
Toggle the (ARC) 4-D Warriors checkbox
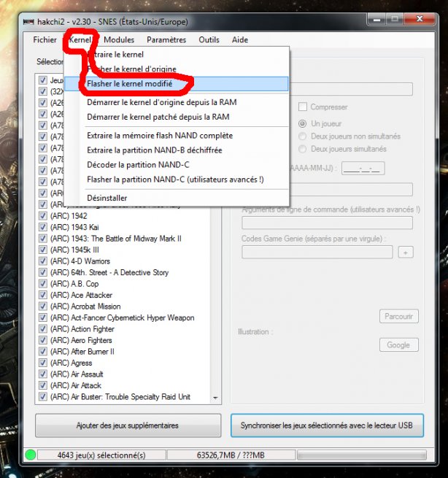(x=42, y=261)
